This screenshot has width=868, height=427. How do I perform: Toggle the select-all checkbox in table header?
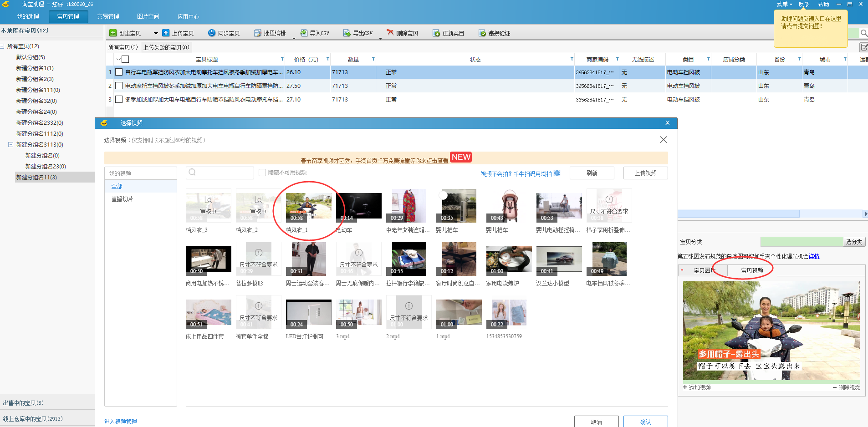[x=126, y=59]
